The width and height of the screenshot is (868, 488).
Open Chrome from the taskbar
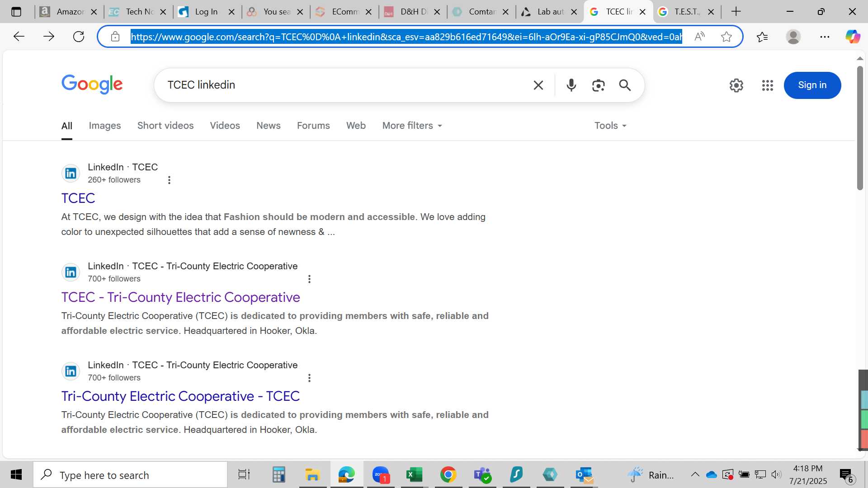pos(448,474)
